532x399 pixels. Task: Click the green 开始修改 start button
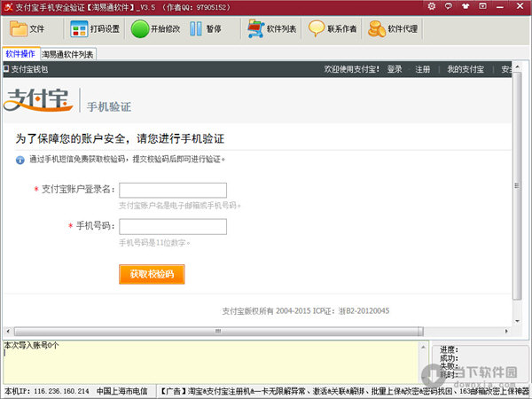pyautogui.click(x=140, y=29)
